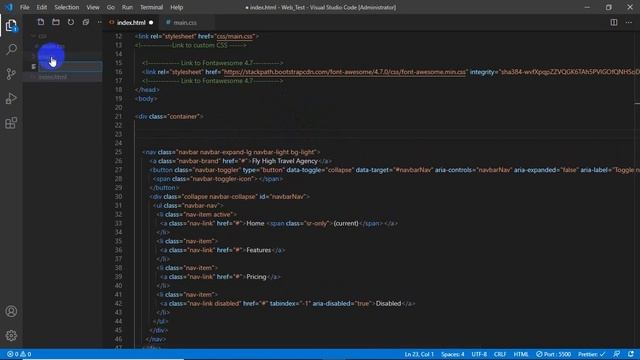The width and height of the screenshot is (640, 360).
Task: Click the Refresh Explorer icon
Action: 71,22
